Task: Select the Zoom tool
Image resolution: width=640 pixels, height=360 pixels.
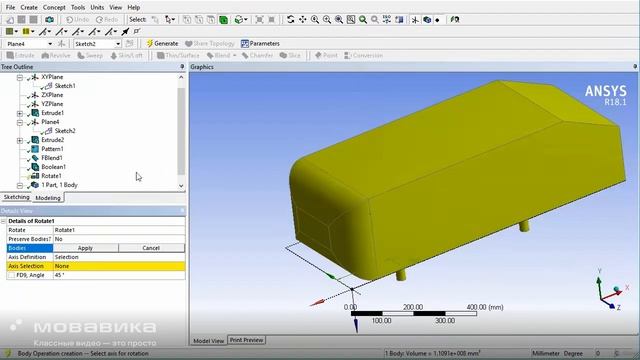Action: tap(315, 20)
